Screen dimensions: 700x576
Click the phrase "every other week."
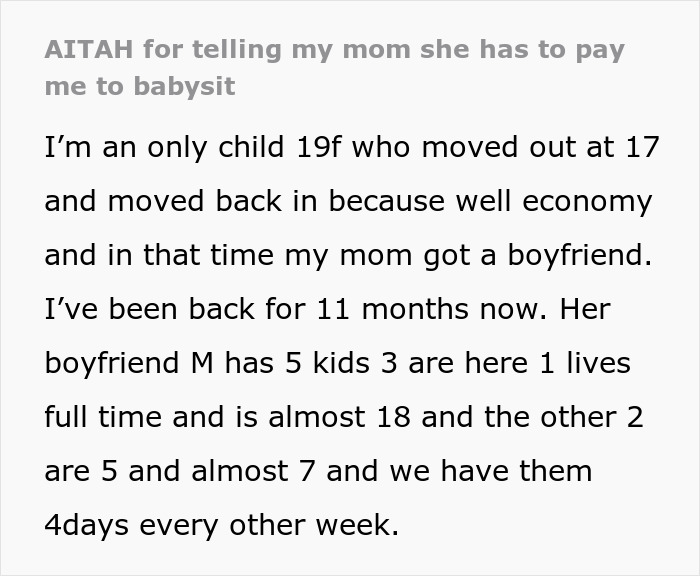[x=269, y=526]
